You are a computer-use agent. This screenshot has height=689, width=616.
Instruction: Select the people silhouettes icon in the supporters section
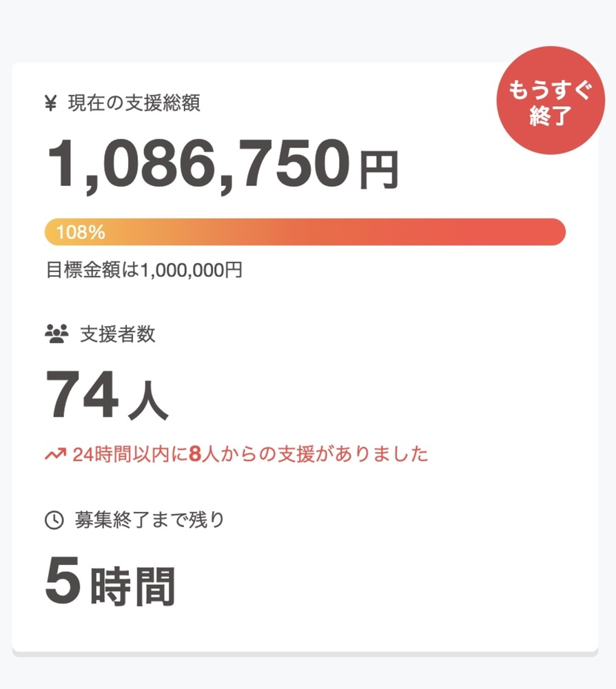(55, 333)
